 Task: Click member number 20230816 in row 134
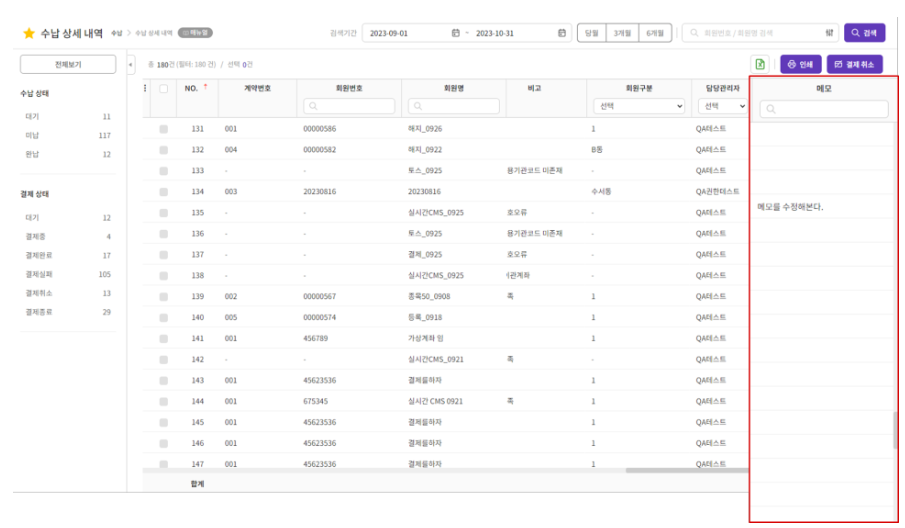click(319, 192)
